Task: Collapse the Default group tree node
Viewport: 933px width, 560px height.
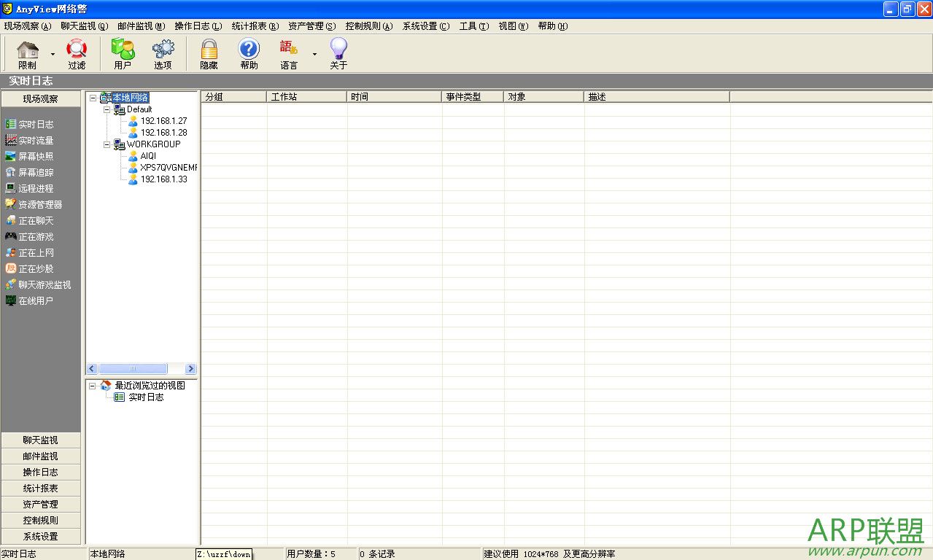Action: tap(107, 109)
